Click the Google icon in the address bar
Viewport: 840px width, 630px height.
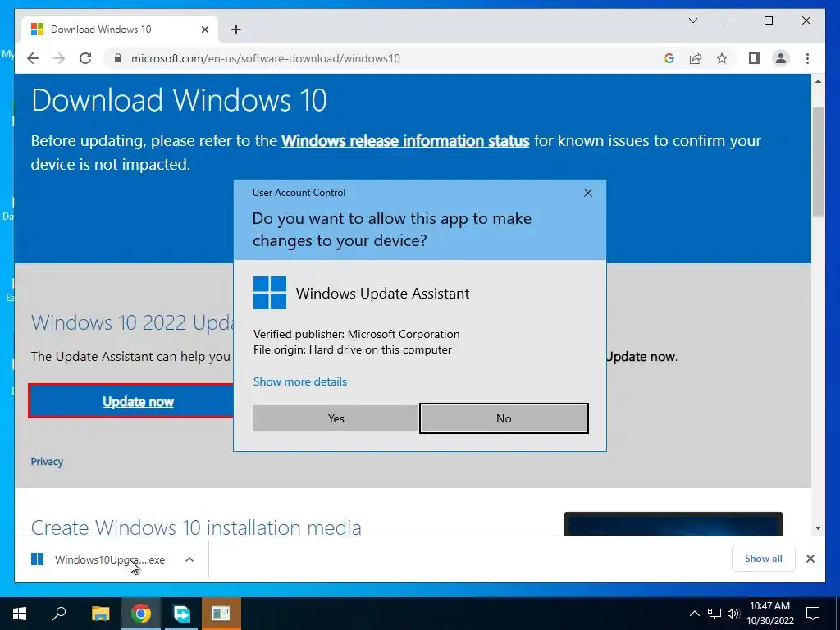coord(669,58)
